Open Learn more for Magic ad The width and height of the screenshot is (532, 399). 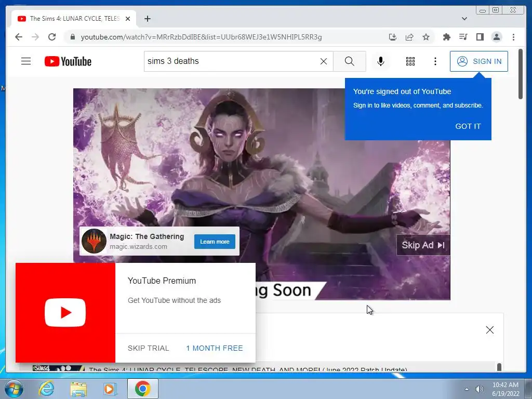pos(215,242)
